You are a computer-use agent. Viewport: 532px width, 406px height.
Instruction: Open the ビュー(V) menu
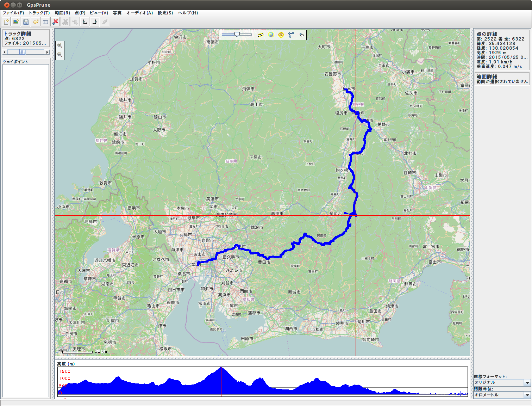[99, 13]
